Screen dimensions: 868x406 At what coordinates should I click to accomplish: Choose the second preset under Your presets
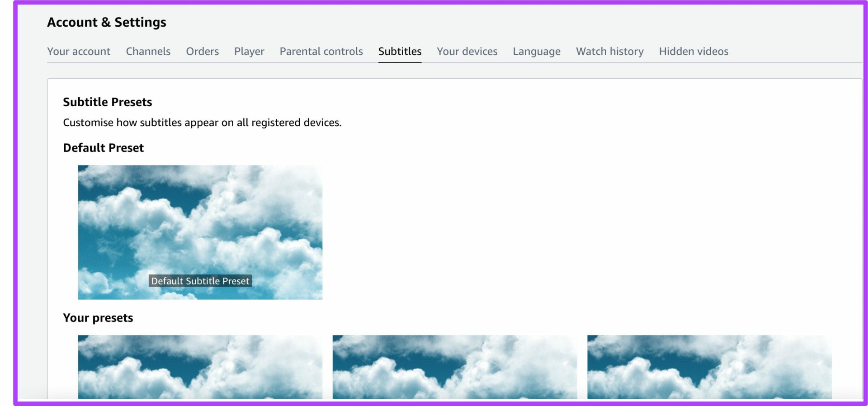[455, 367]
